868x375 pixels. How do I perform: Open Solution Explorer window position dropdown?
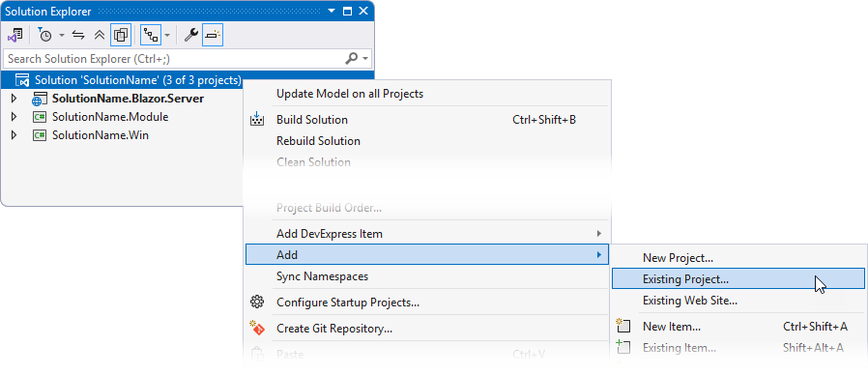coord(332,11)
